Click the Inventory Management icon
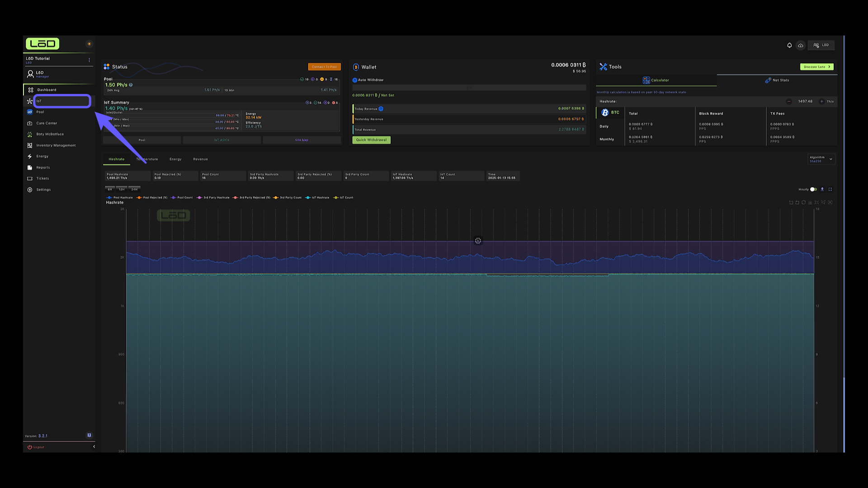The width and height of the screenshot is (868, 488). click(x=30, y=145)
